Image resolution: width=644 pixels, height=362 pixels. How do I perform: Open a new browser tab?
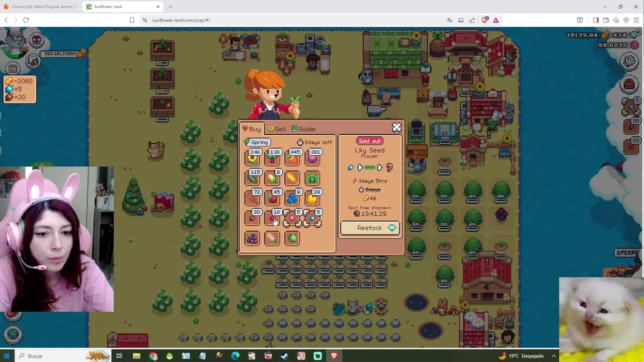(170, 7)
